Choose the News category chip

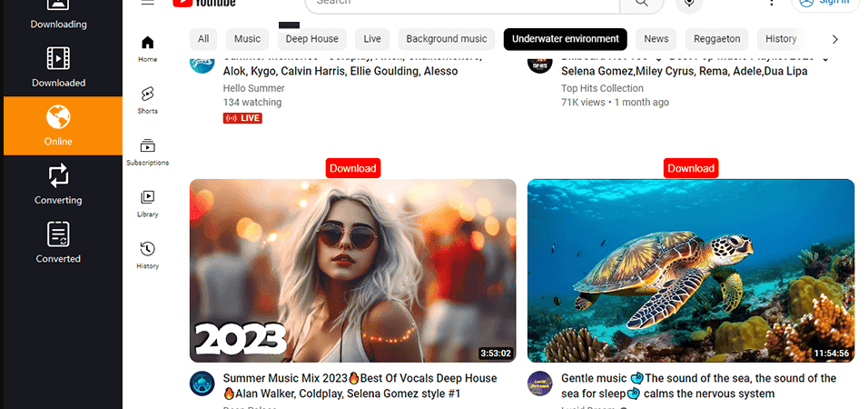click(x=656, y=39)
